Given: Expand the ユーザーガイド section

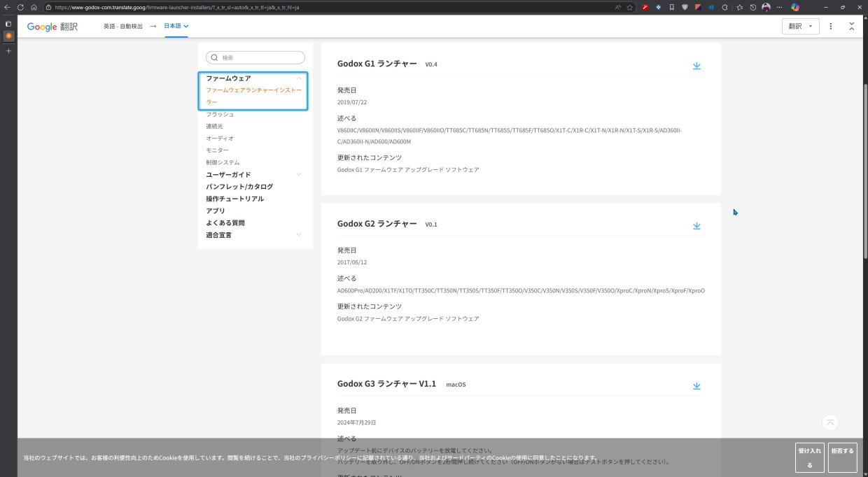Looking at the screenshot, I should pos(299,175).
